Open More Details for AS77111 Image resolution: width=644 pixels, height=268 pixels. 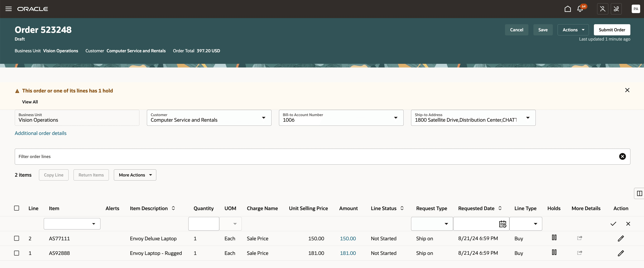[x=579, y=238]
